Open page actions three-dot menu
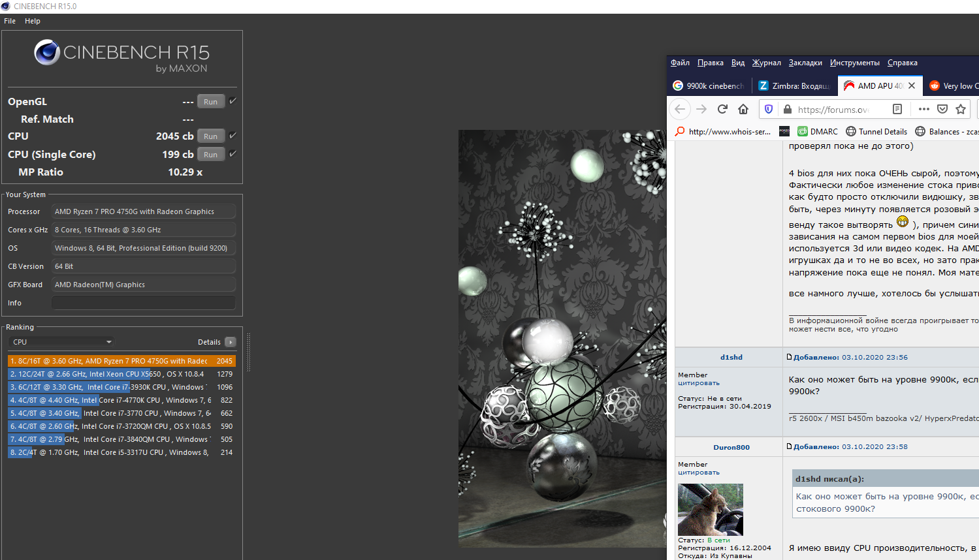 tap(923, 109)
